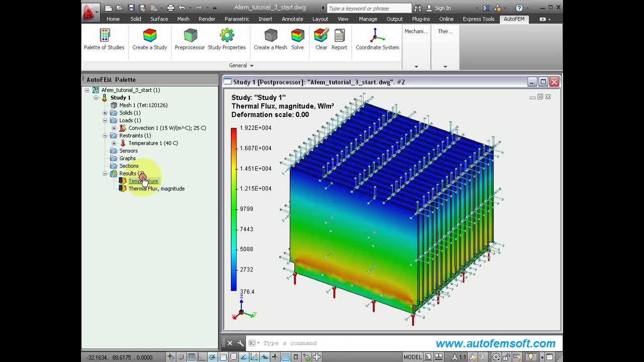Collapse the Results (2) folder
Screen dimensions: 644x362
coord(105,173)
